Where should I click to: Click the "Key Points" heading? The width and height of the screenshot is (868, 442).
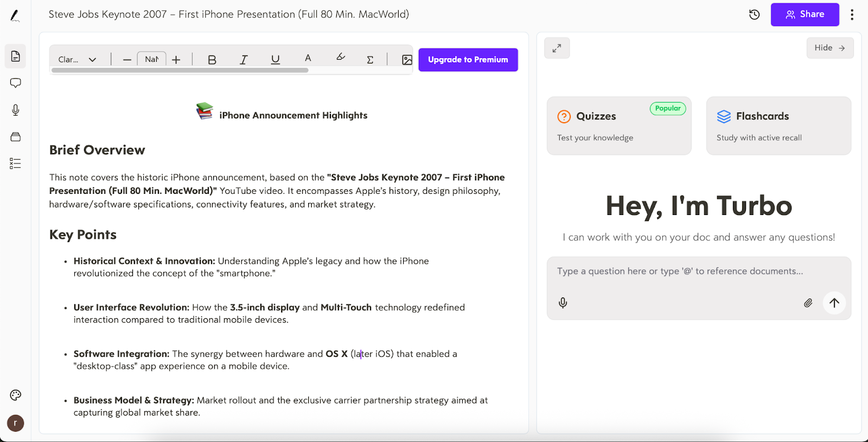[x=83, y=235]
